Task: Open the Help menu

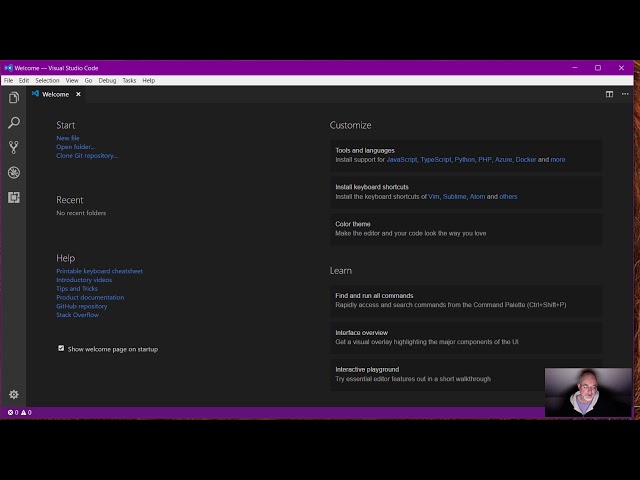Action: [x=149, y=80]
